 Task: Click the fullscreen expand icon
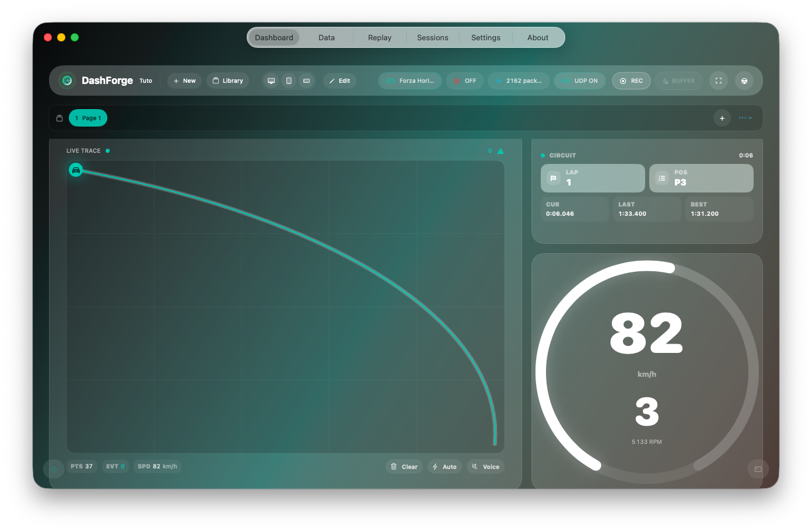719,80
